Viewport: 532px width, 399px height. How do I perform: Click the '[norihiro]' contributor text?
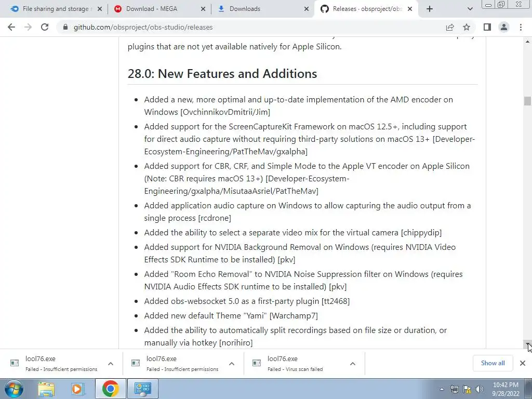click(x=236, y=343)
